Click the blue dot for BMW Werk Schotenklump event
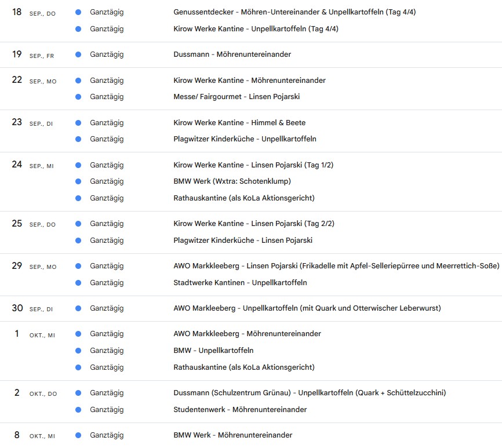Viewport: 502px width, 448px height. click(78, 181)
